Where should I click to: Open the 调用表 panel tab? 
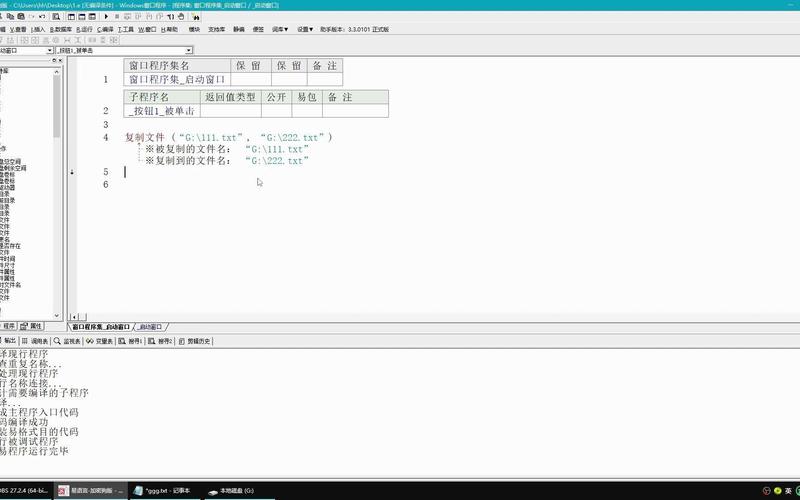pyautogui.click(x=34, y=341)
